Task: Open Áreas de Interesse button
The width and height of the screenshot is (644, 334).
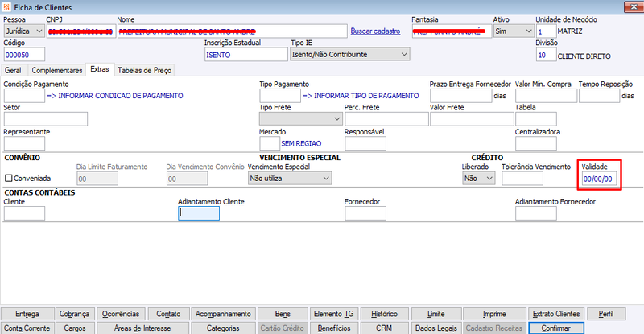Action: (142, 328)
